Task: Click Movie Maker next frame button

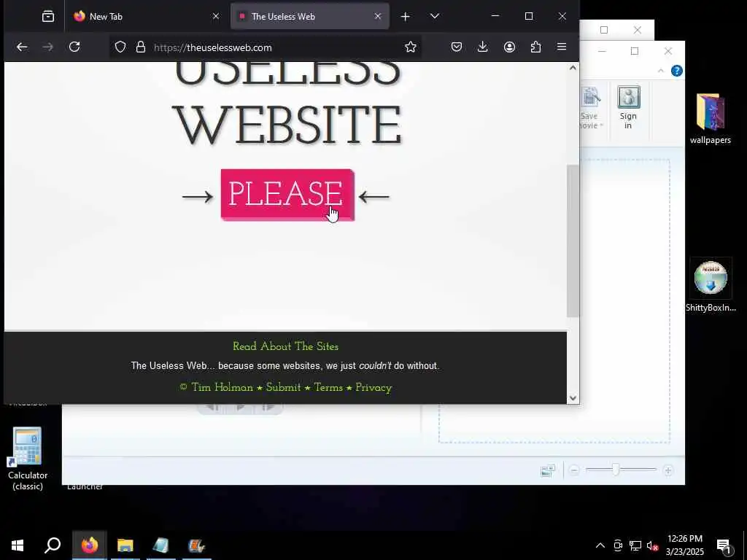Action: tap(268, 407)
